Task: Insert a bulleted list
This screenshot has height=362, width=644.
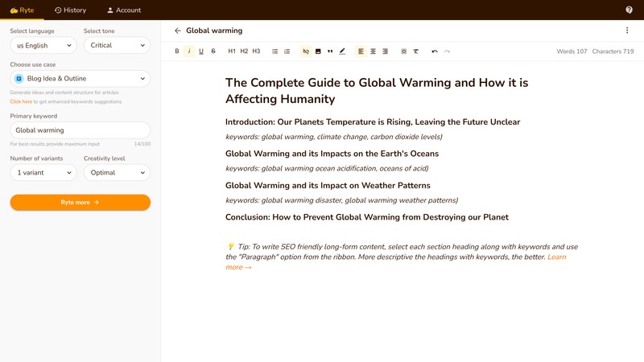Action: [275, 51]
